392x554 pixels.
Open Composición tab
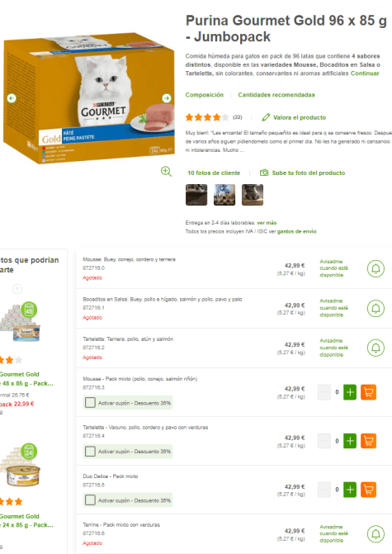pyautogui.click(x=205, y=95)
